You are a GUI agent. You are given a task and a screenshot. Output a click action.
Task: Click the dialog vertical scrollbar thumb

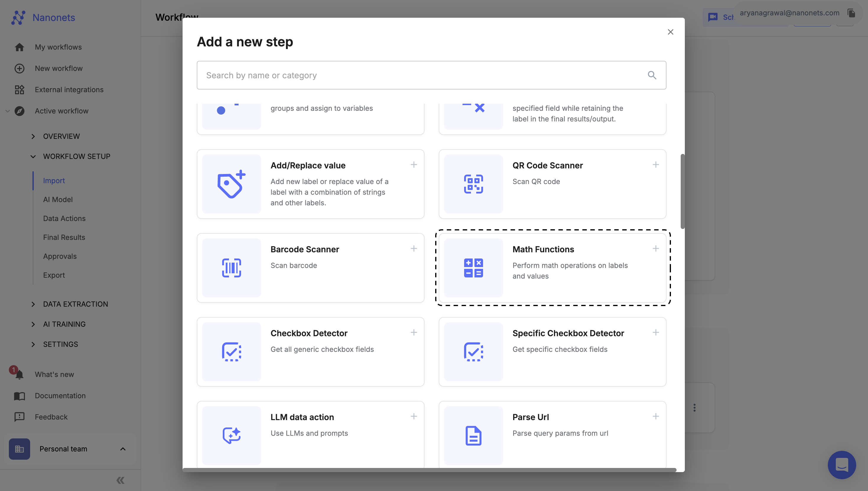(x=682, y=191)
